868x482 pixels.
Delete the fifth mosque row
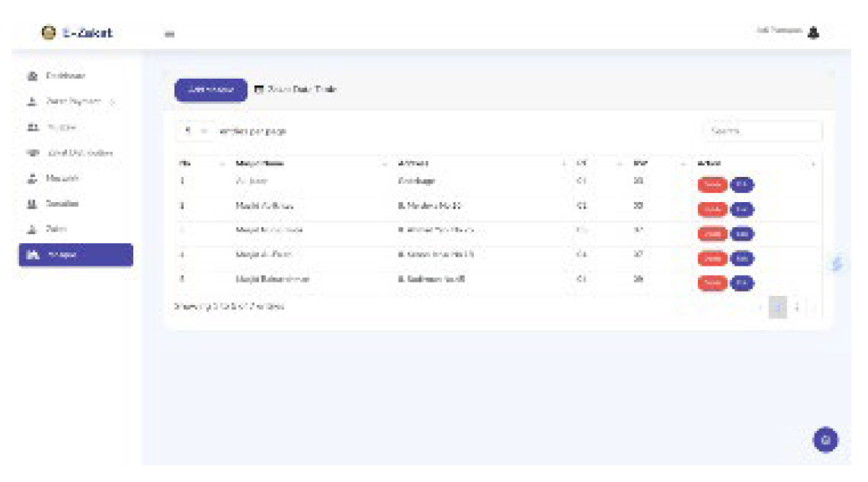click(x=712, y=282)
